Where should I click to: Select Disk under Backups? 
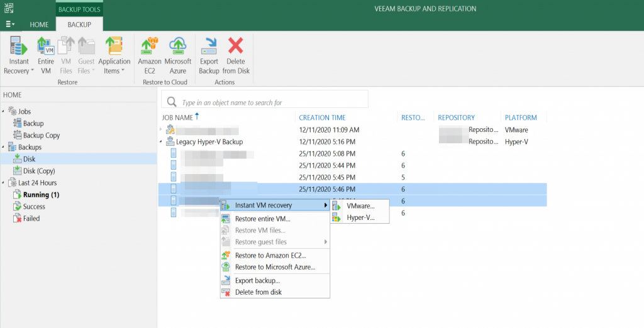(29, 159)
